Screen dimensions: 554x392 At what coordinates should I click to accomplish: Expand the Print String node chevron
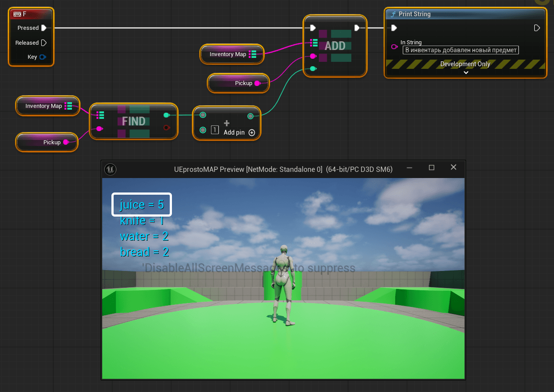[466, 72]
